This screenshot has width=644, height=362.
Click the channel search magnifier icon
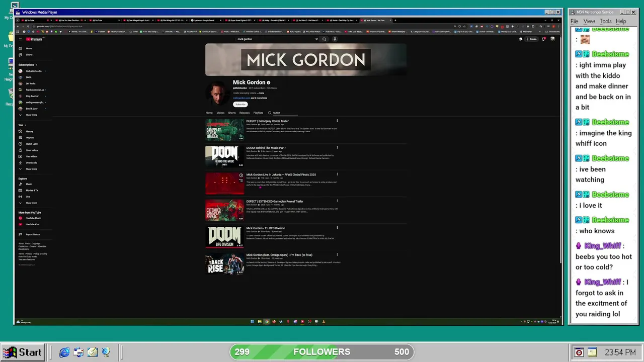270,113
